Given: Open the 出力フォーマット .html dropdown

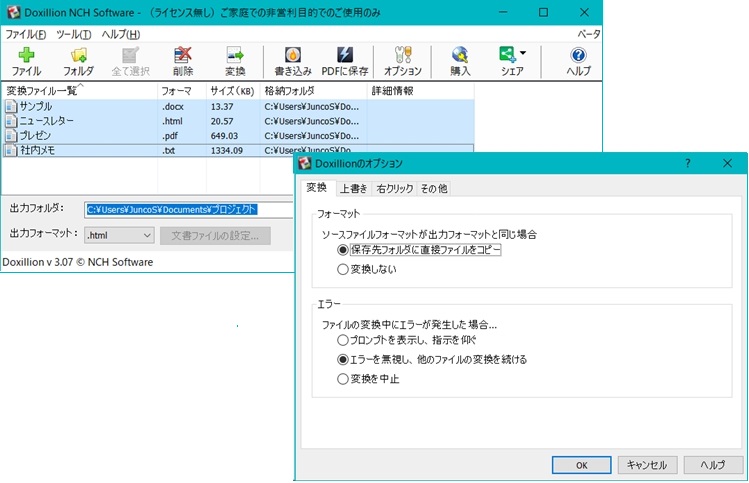Looking at the screenshot, I should pyautogui.click(x=119, y=235).
